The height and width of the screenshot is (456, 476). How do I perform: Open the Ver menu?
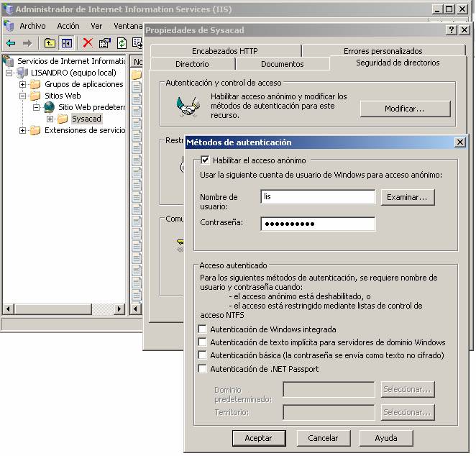[96, 26]
